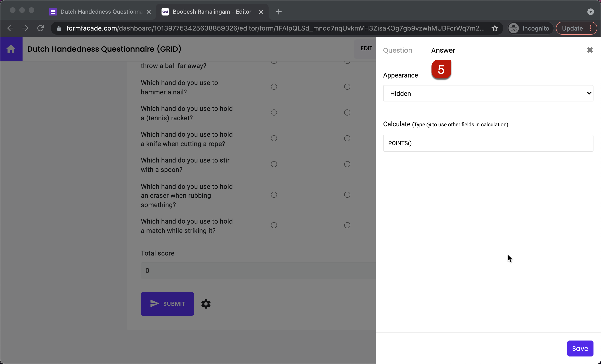Open settings gear next to Submit button
The image size is (601, 364).
tap(206, 304)
